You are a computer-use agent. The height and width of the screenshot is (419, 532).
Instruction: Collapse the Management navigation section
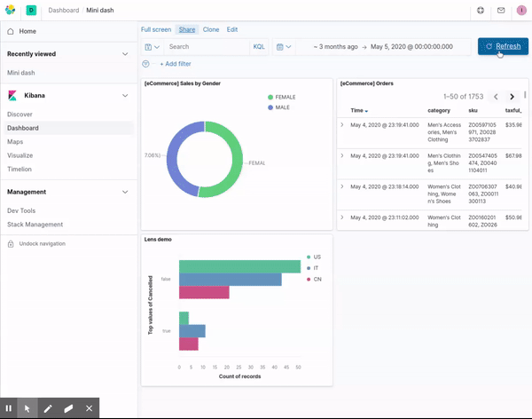[125, 192]
